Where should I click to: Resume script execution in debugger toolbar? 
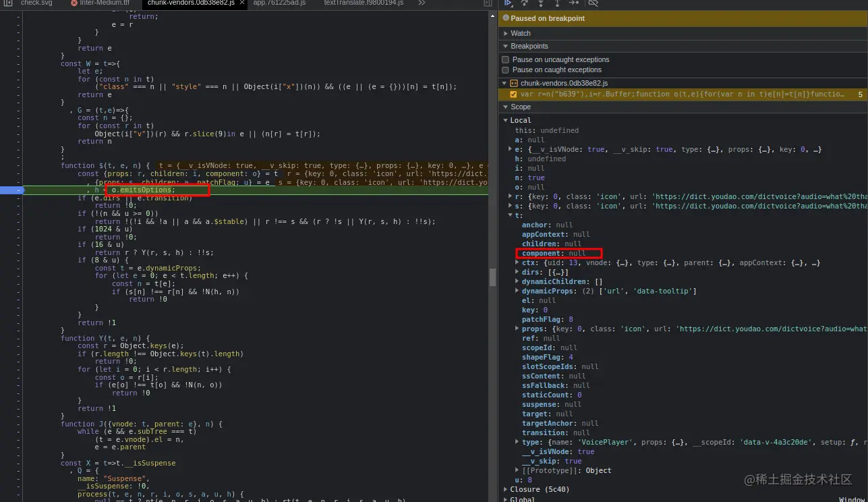point(509,3)
